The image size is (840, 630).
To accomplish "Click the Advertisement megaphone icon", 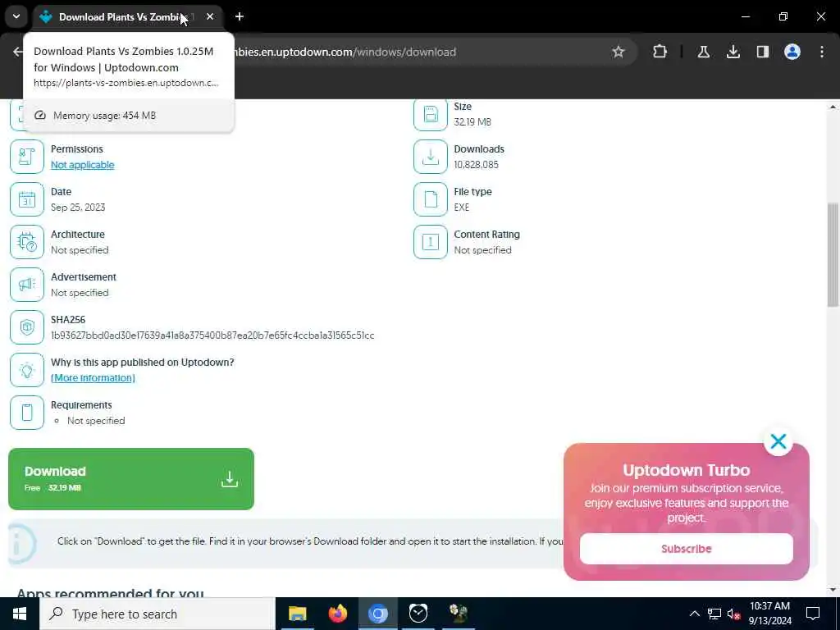I will coord(27,285).
